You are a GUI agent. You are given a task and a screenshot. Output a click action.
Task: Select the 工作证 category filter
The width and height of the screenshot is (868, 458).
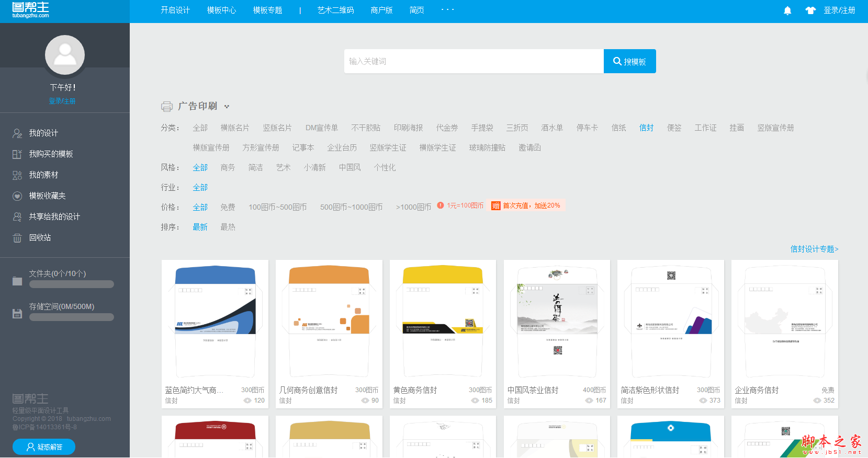point(705,128)
